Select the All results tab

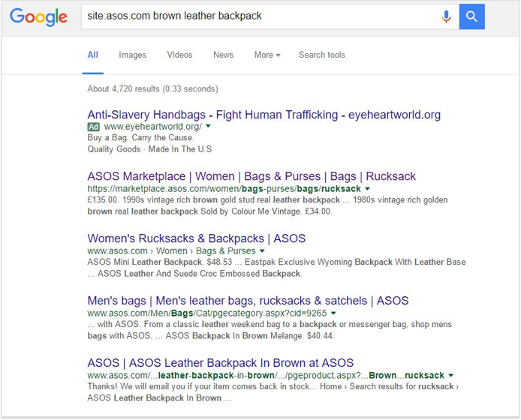[92, 55]
